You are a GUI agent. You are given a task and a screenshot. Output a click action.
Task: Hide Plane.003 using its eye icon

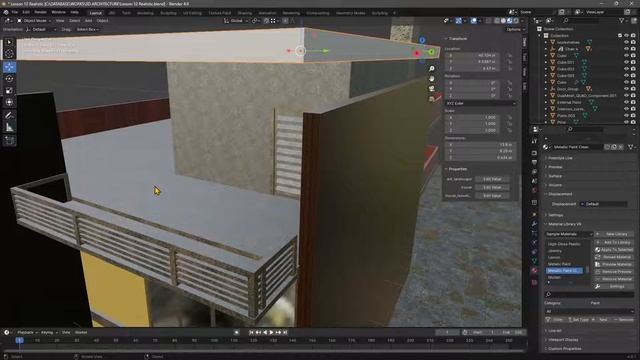click(626, 116)
